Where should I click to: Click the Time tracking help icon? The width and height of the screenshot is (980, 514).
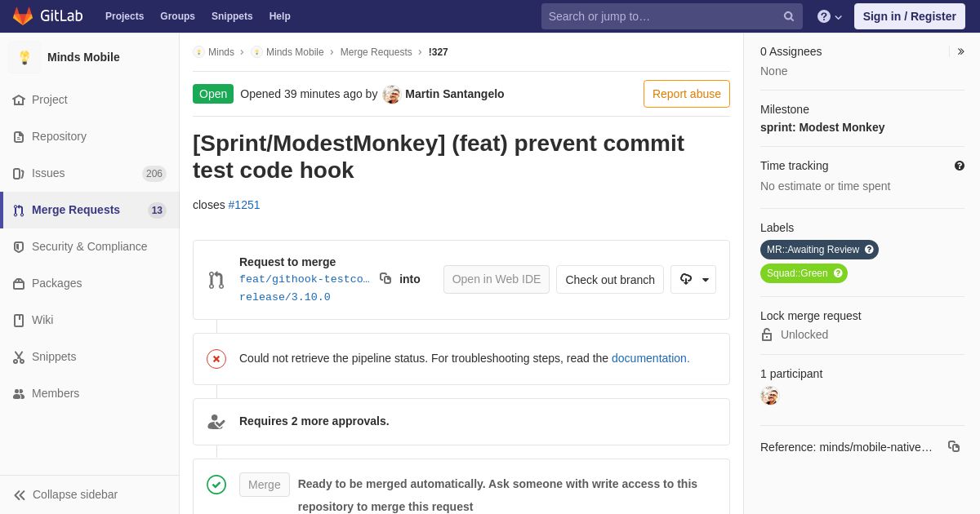tap(960, 166)
